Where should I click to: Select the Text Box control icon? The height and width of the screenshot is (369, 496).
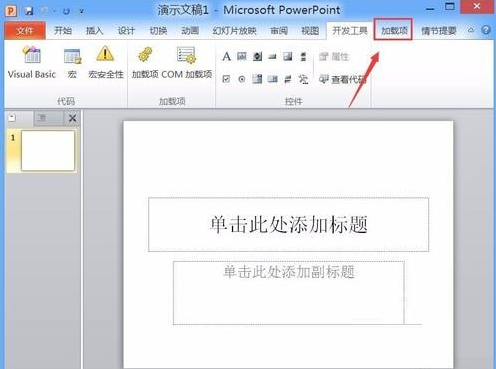click(x=242, y=57)
